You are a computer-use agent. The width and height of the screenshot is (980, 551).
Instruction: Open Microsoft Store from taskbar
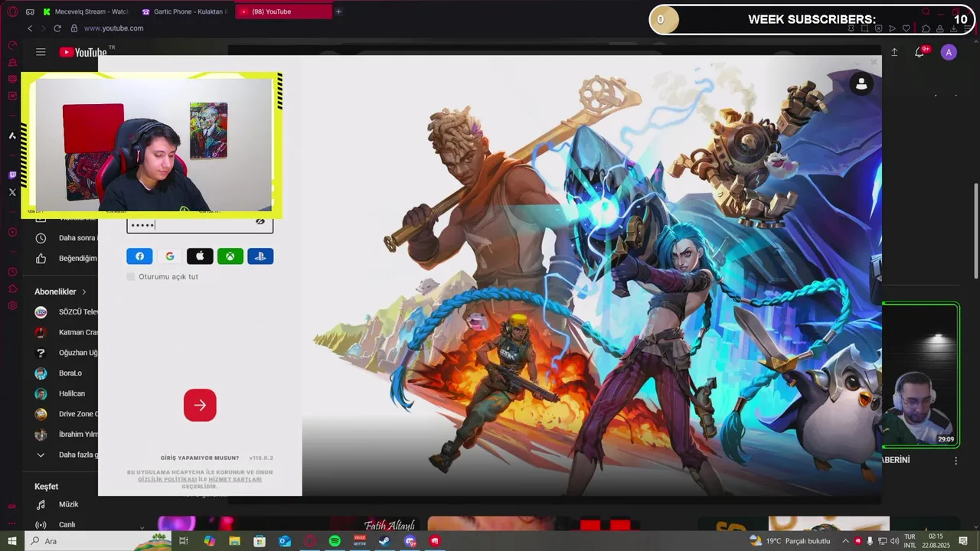(x=260, y=541)
